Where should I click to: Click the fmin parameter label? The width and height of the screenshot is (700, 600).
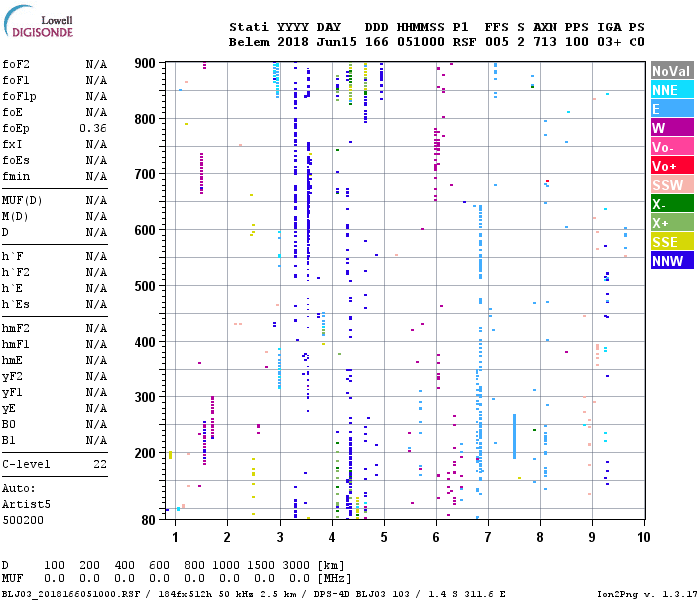[16, 176]
